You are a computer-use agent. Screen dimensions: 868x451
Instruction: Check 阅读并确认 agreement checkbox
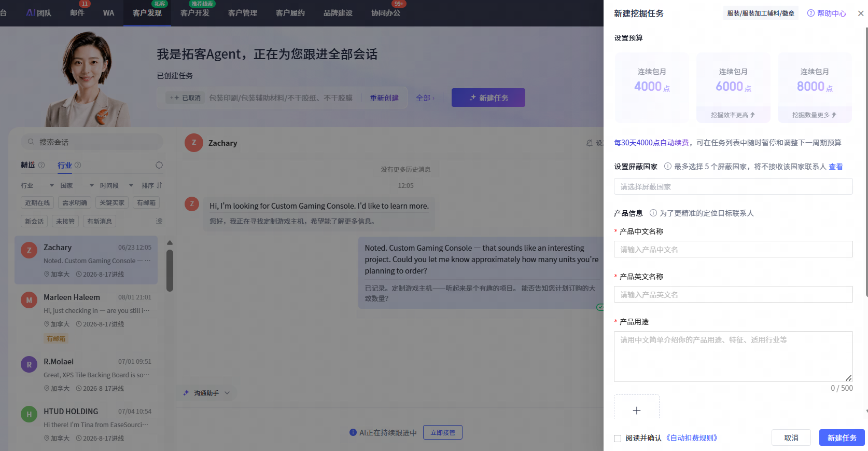[x=618, y=439]
